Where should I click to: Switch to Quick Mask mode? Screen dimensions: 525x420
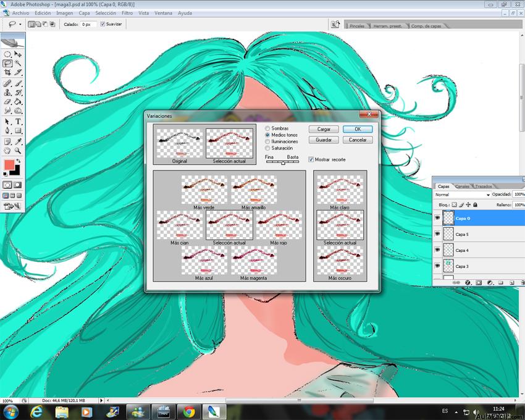click(17, 185)
